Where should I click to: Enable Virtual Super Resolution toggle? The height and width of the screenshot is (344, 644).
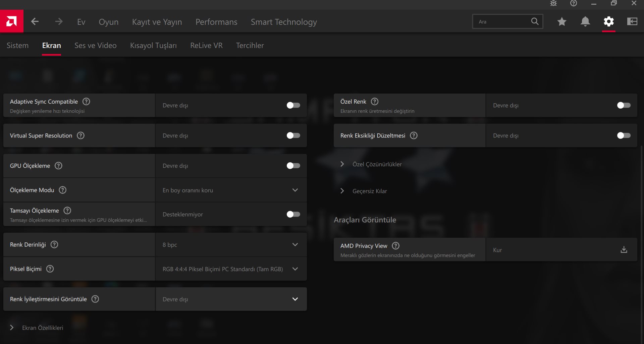[293, 135]
